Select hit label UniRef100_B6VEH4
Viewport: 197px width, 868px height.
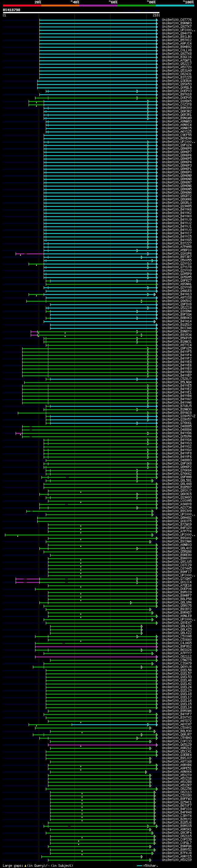[176, 138]
